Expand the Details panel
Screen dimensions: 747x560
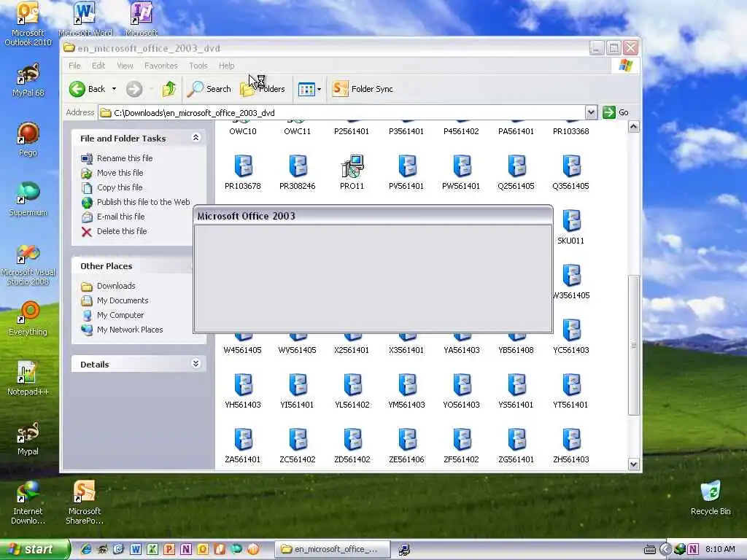point(196,364)
